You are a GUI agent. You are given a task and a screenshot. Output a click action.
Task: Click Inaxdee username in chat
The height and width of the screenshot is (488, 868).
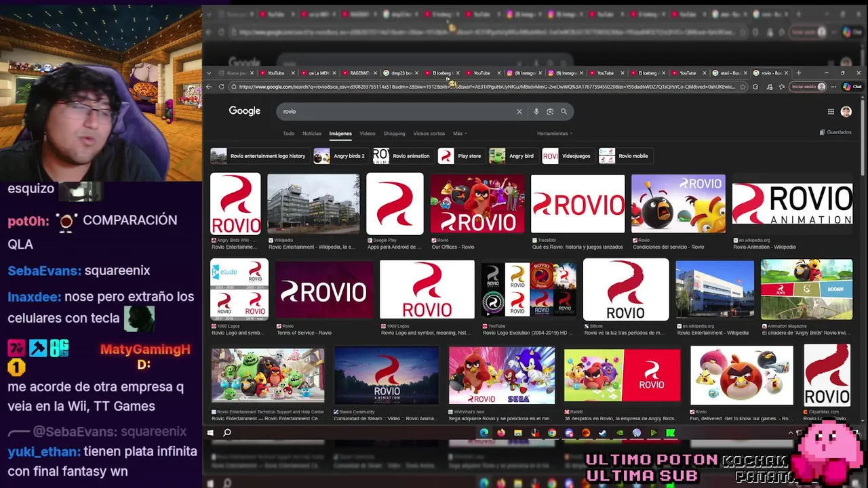click(34, 297)
